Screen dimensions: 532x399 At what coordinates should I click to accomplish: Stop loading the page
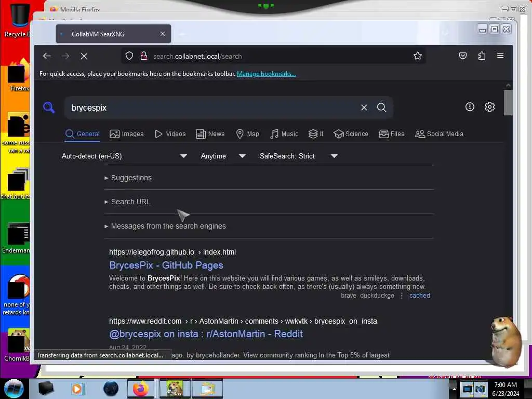click(84, 56)
